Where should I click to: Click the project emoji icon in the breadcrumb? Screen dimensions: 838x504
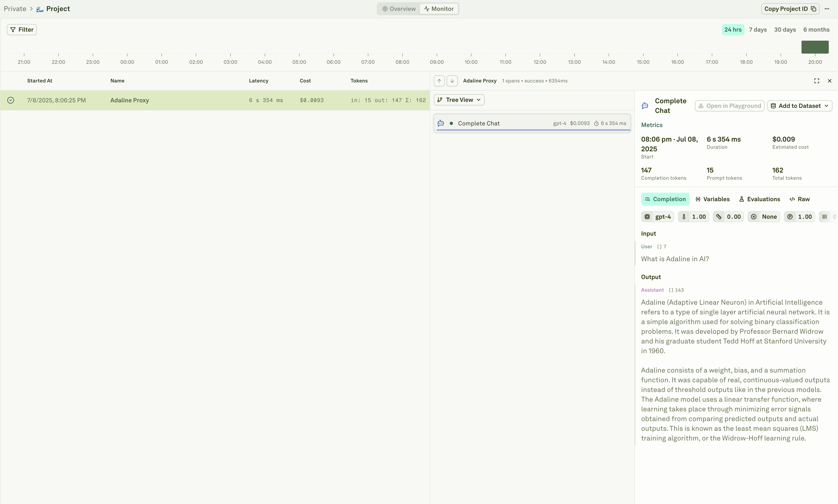pyautogui.click(x=40, y=9)
